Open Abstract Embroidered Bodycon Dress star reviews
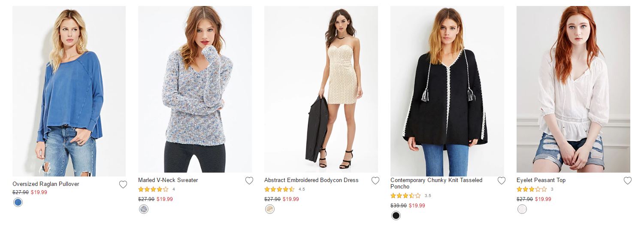This screenshot has height=228, width=644. click(x=279, y=189)
